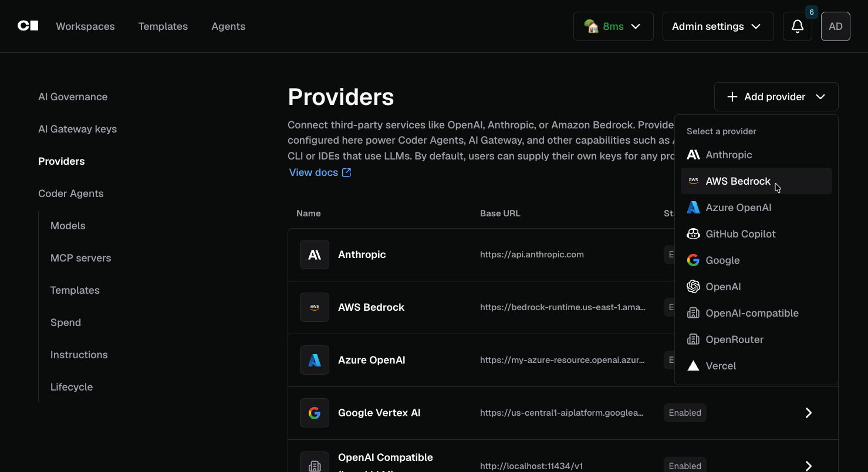Select Vercel in the provider dropdown

pos(756,366)
